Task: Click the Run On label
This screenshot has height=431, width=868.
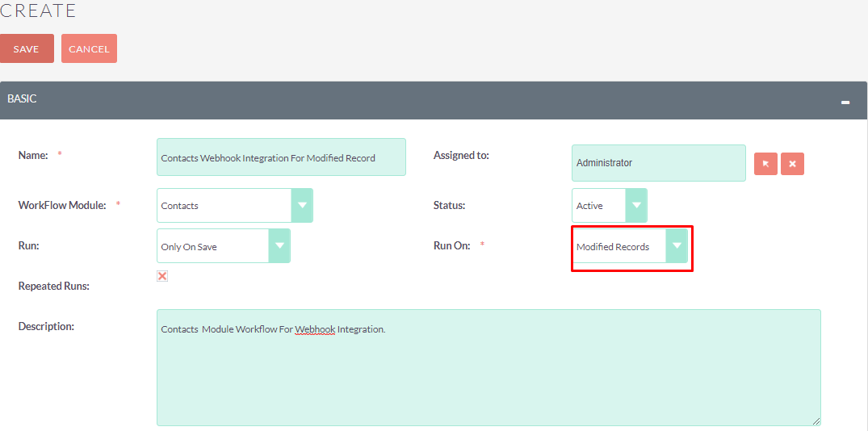Action: [451, 245]
